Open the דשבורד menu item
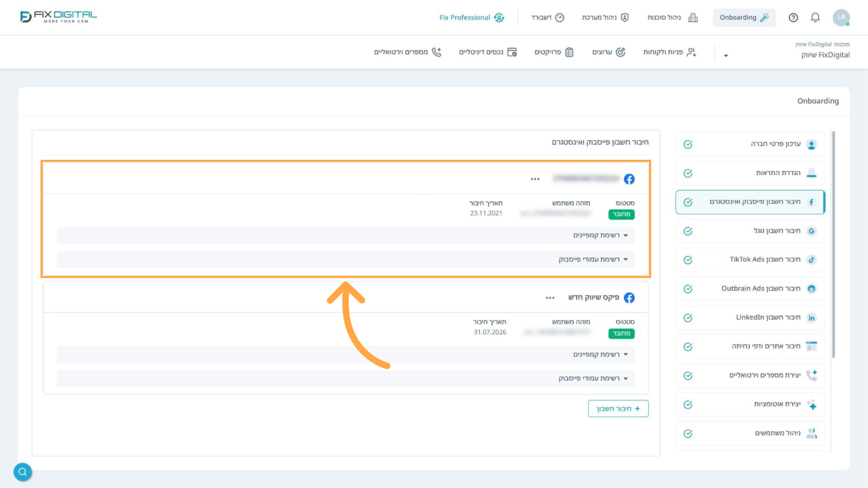 pos(548,17)
